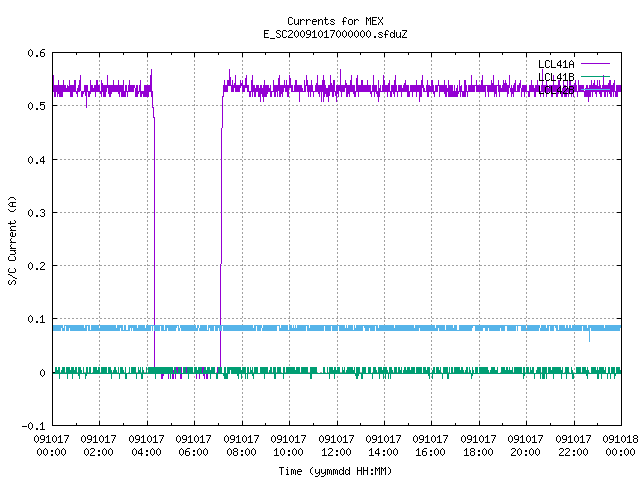
Task: Click the x-axis tick 091017 18:00
Action: click(478, 446)
